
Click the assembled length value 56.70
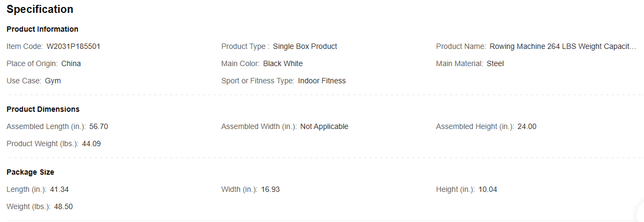click(99, 127)
